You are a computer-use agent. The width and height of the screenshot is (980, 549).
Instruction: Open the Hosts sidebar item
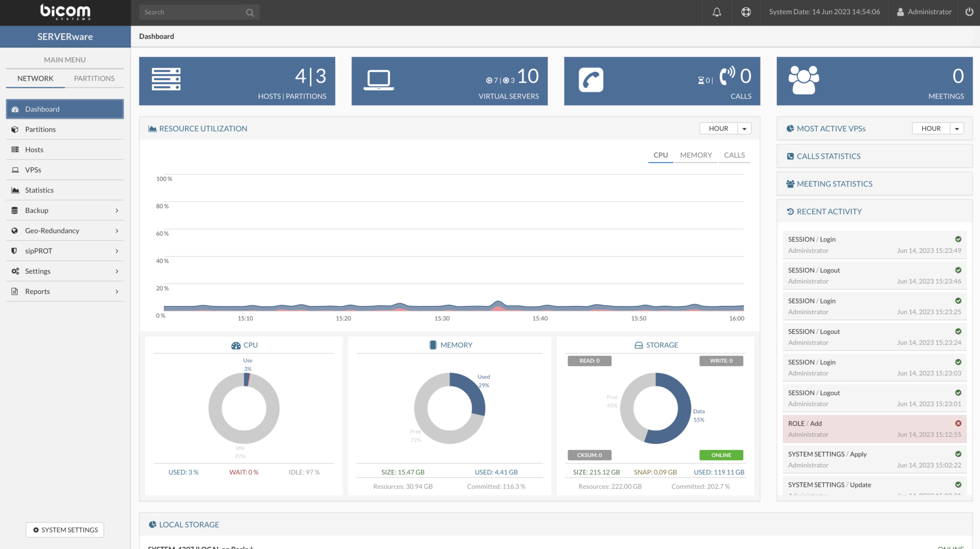click(x=34, y=149)
